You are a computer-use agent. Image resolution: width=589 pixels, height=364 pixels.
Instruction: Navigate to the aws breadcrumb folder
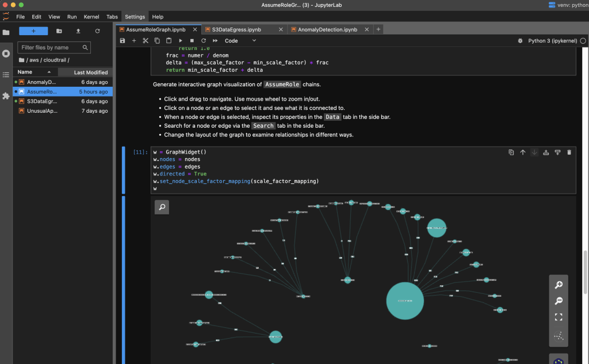click(x=34, y=60)
